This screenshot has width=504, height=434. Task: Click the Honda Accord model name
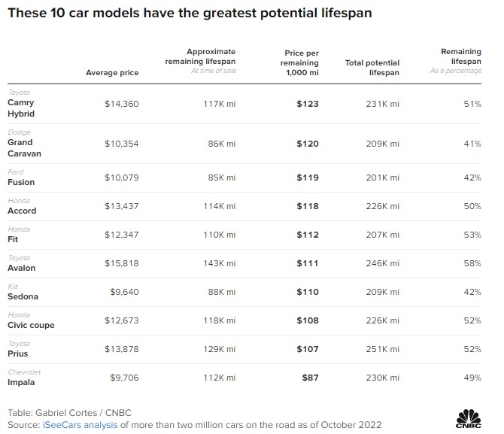point(22,211)
